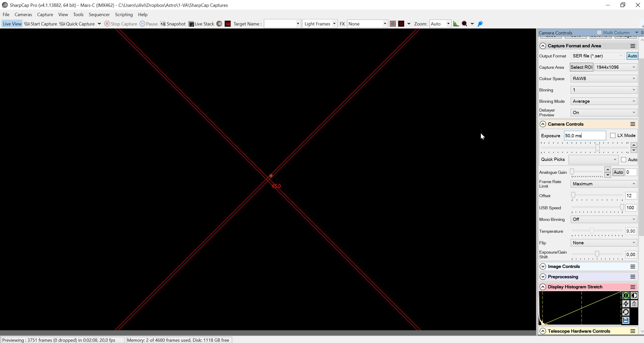
Task: Click the Select ROI button
Action: click(x=581, y=67)
